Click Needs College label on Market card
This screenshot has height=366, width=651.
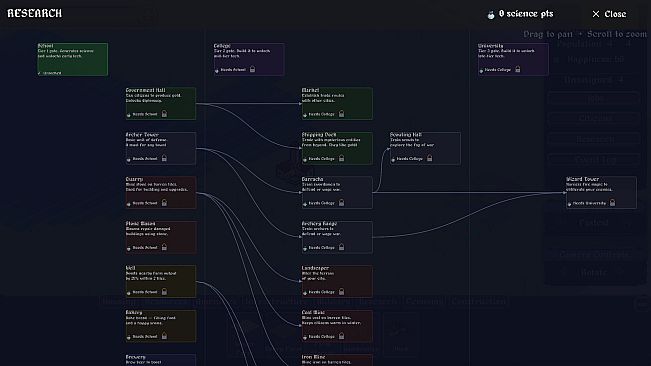(x=321, y=114)
